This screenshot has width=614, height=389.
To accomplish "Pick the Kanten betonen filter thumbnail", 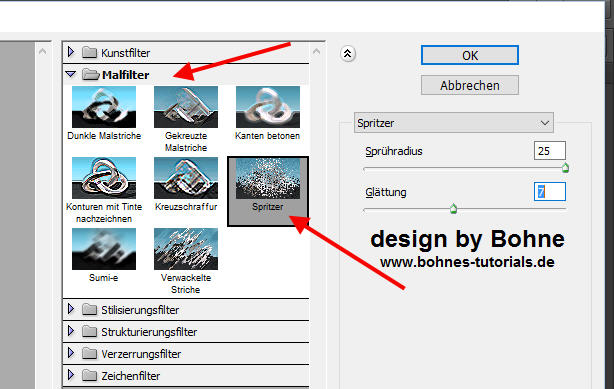I will point(268,107).
